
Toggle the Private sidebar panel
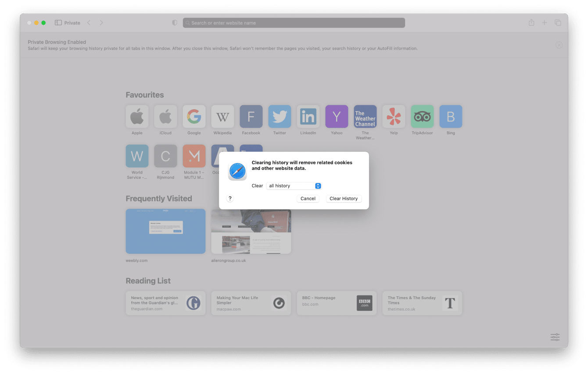point(57,22)
